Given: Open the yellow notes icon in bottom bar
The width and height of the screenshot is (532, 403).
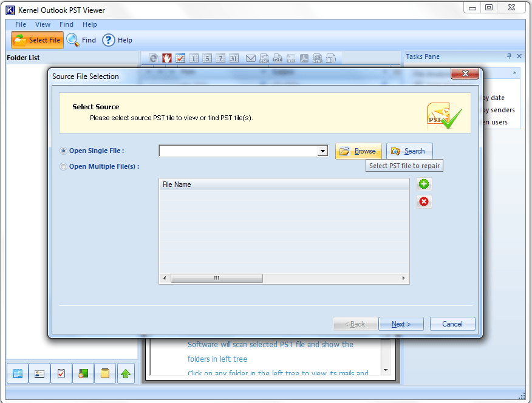Looking at the screenshot, I should coord(105,373).
